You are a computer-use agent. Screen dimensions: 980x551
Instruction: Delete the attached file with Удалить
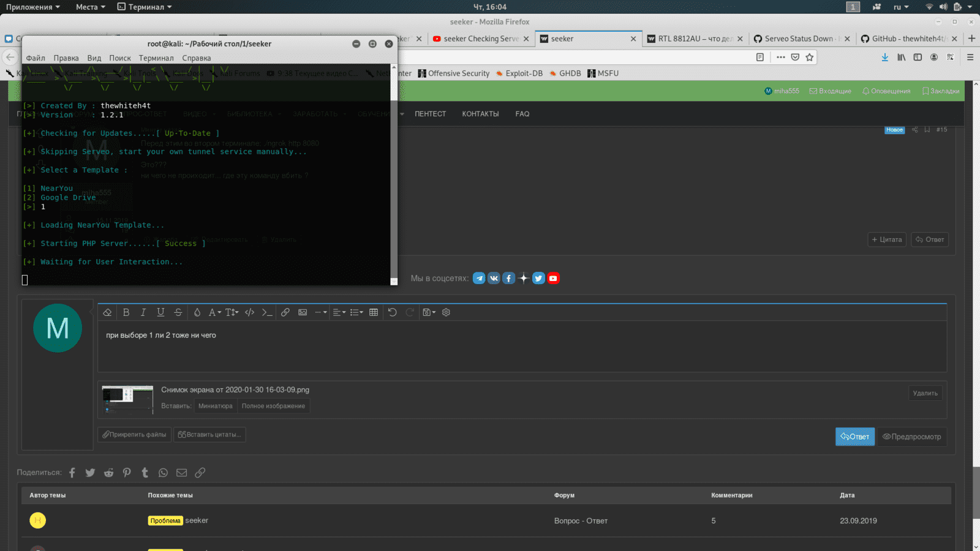925,393
